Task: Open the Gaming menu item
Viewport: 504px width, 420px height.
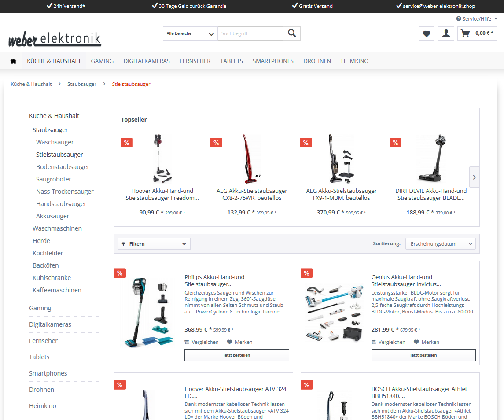Action: [x=102, y=61]
